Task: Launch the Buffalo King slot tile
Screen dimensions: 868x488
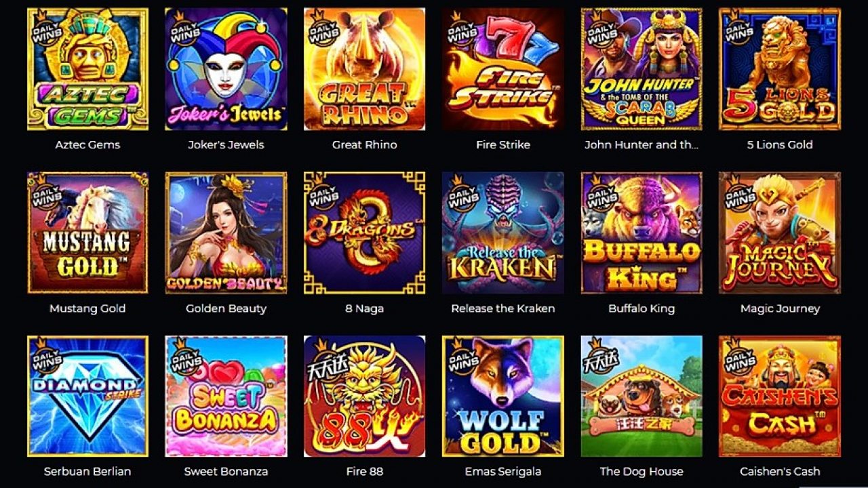Action: tap(642, 232)
